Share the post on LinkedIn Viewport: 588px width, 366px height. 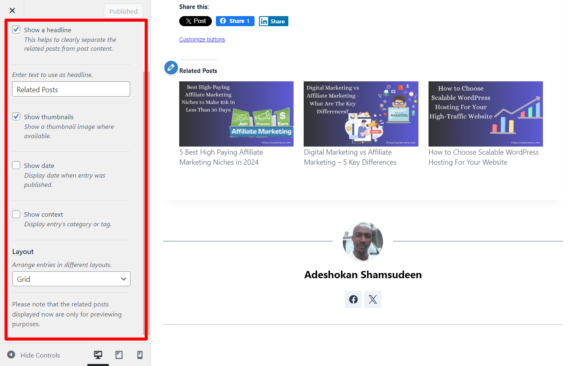[x=273, y=21]
